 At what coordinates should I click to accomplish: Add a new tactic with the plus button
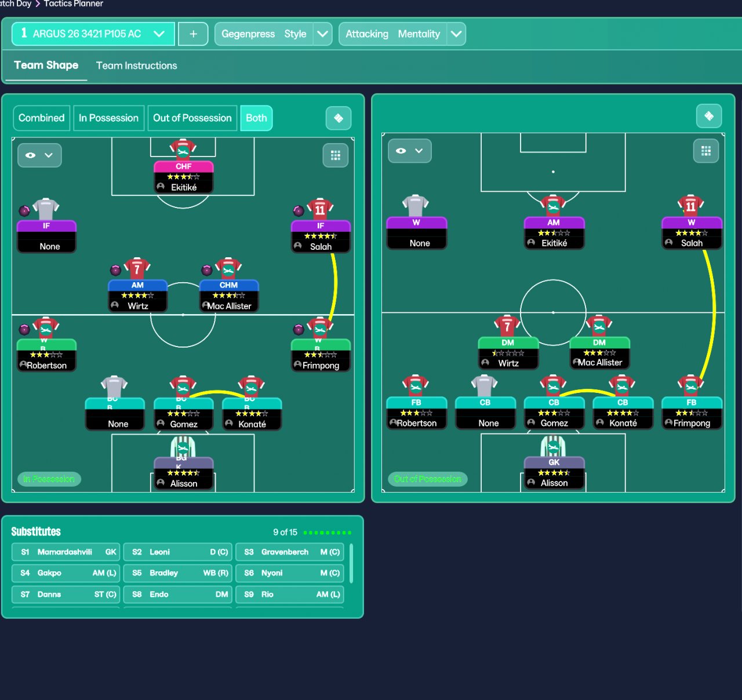[194, 34]
